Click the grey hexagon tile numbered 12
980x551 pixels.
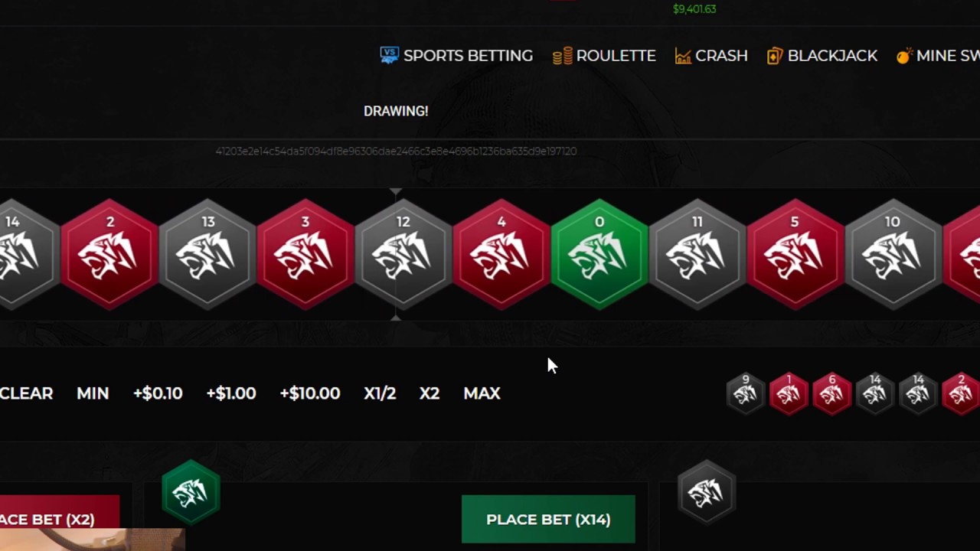(x=403, y=254)
